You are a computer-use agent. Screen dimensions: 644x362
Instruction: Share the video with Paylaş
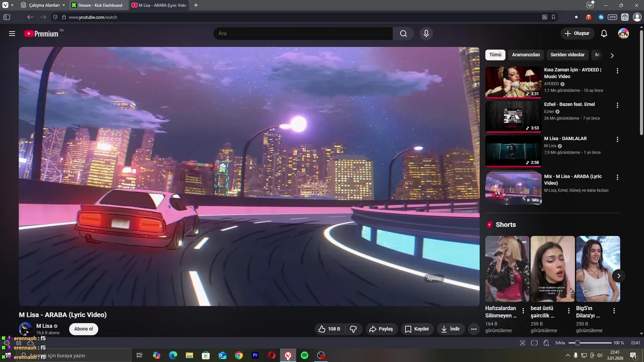(x=381, y=329)
